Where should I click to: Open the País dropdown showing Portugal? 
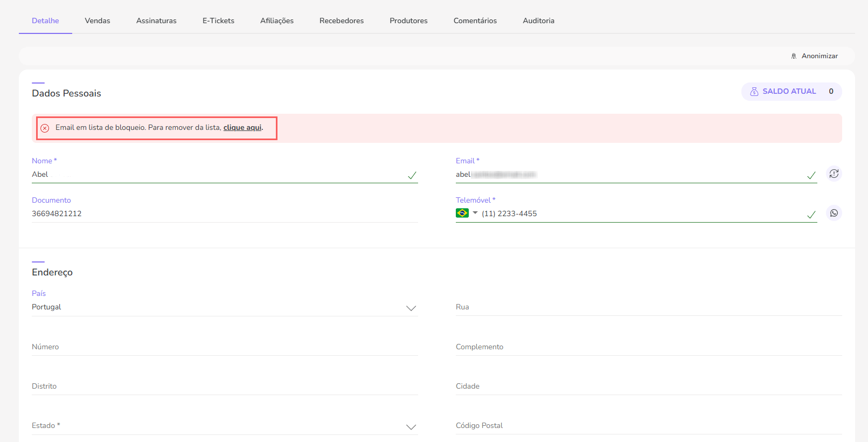(224, 307)
